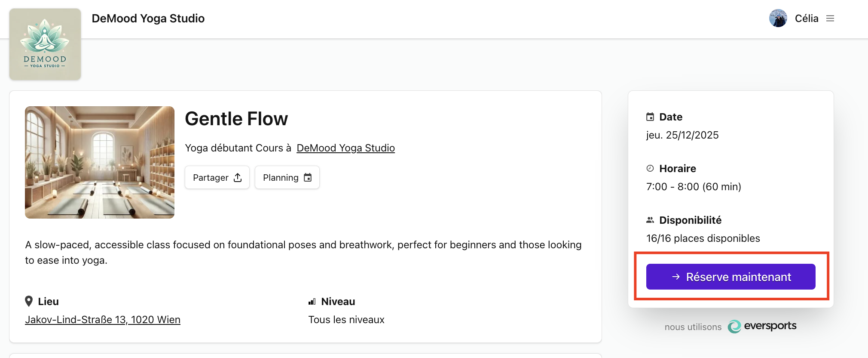Click the calendar icon in Planning button

pyautogui.click(x=308, y=178)
